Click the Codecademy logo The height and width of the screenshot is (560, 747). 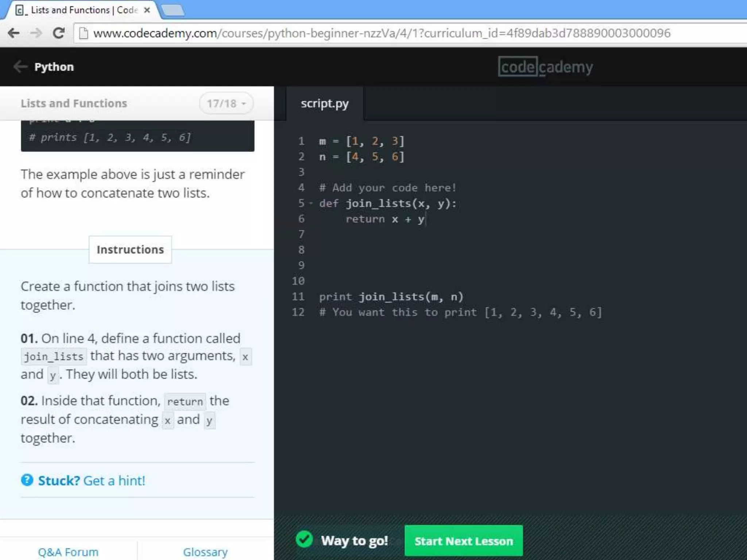545,67
